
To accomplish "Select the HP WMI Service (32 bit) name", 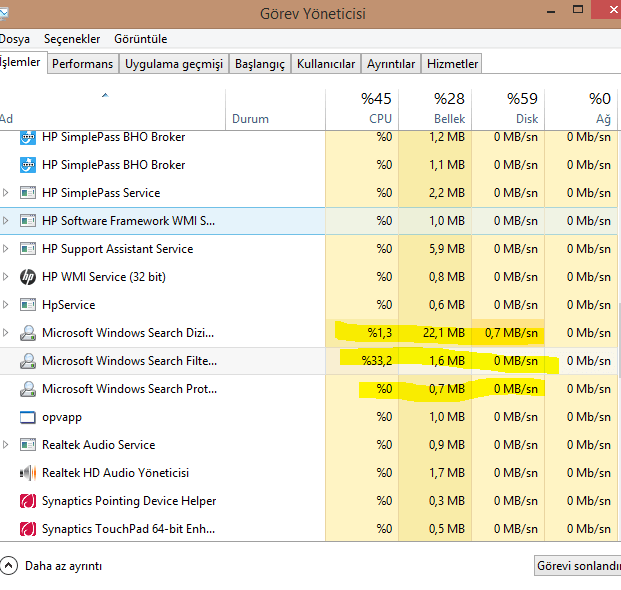I will click(x=104, y=277).
